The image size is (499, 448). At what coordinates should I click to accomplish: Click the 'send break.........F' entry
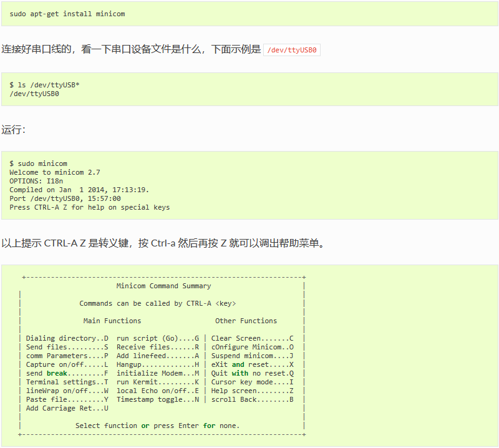(67, 373)
